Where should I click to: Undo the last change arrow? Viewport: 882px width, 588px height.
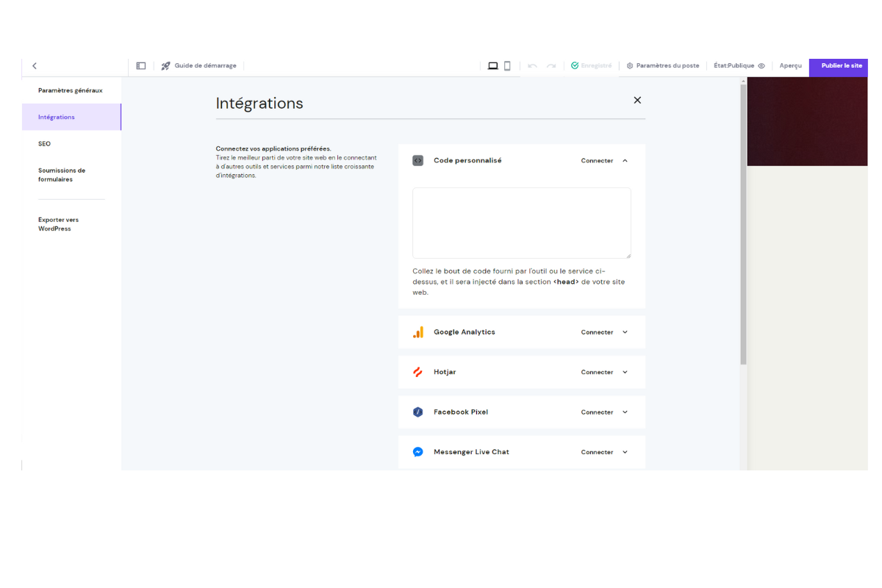532,66
